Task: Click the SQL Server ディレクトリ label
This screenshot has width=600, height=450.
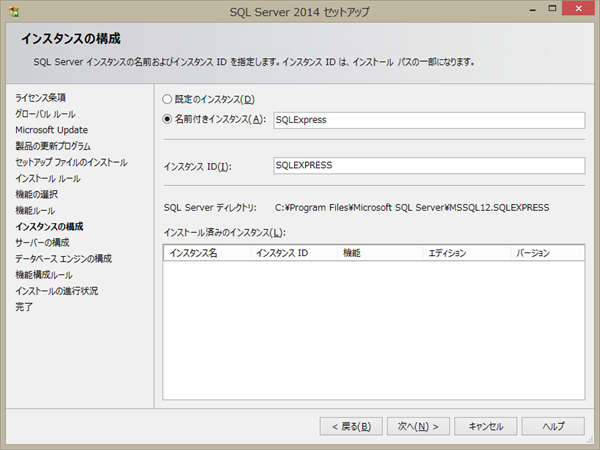Action: [x=210, y=207]
